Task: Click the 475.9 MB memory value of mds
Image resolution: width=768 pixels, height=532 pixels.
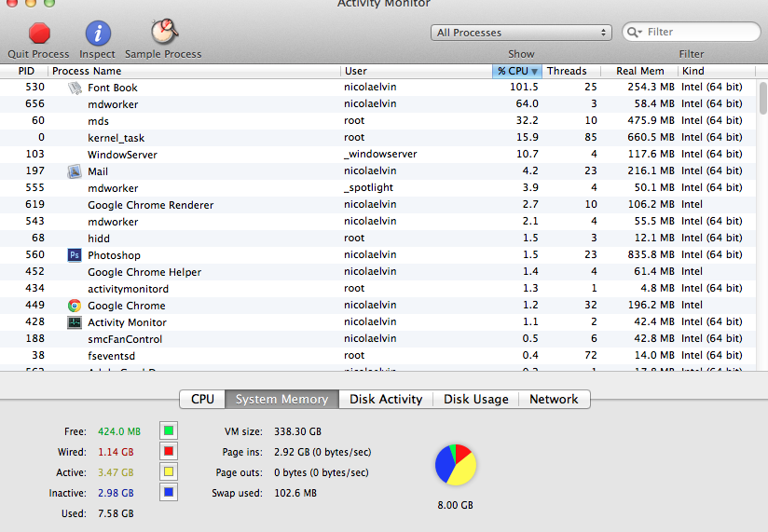Action: click(x=651, y=120)
